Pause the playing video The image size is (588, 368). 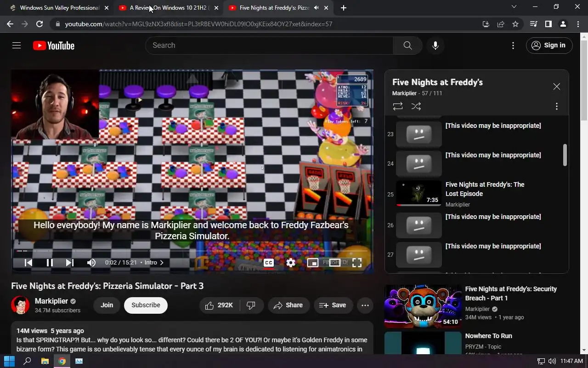tap(50, 263)
